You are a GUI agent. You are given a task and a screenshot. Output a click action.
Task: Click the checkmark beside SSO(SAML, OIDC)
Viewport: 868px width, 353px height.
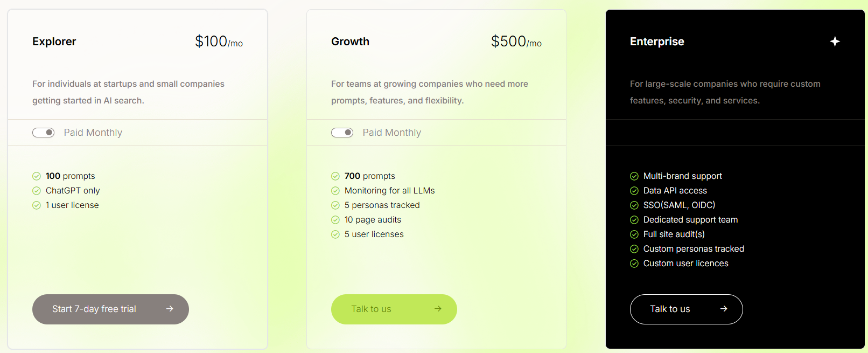tap(634, 205)
